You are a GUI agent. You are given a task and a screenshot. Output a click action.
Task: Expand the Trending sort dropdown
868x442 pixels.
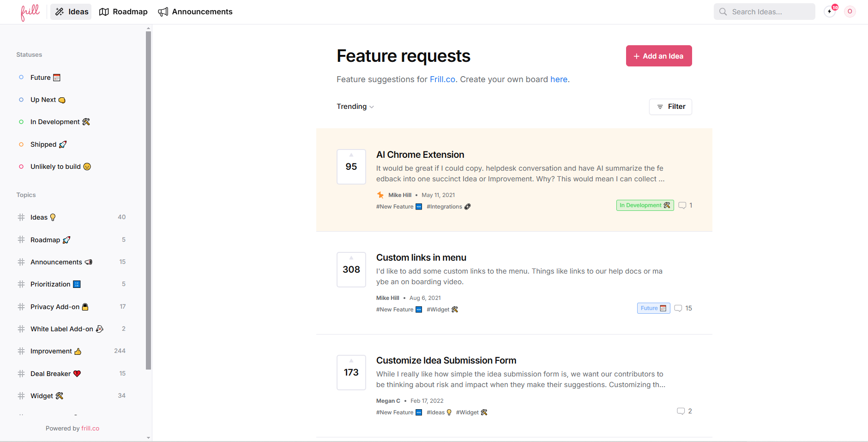point(355,107)
